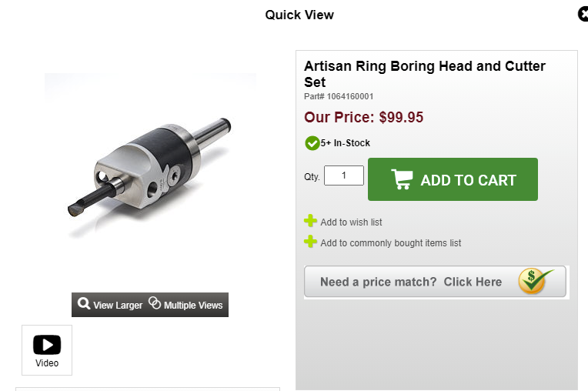Click the plus icon for commonly bought items
This screenshot has height=391, width=588.
click(310, 242)
